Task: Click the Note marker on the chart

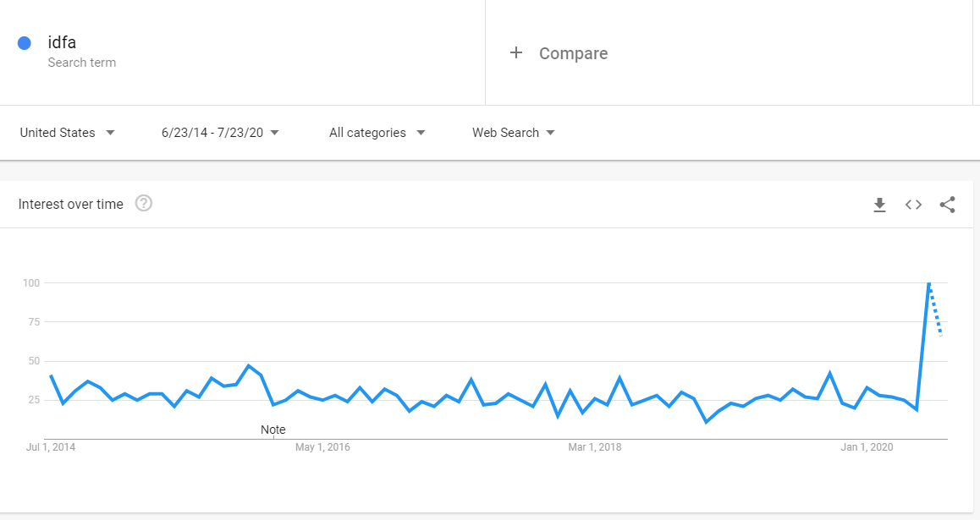Action: (273, 430)
